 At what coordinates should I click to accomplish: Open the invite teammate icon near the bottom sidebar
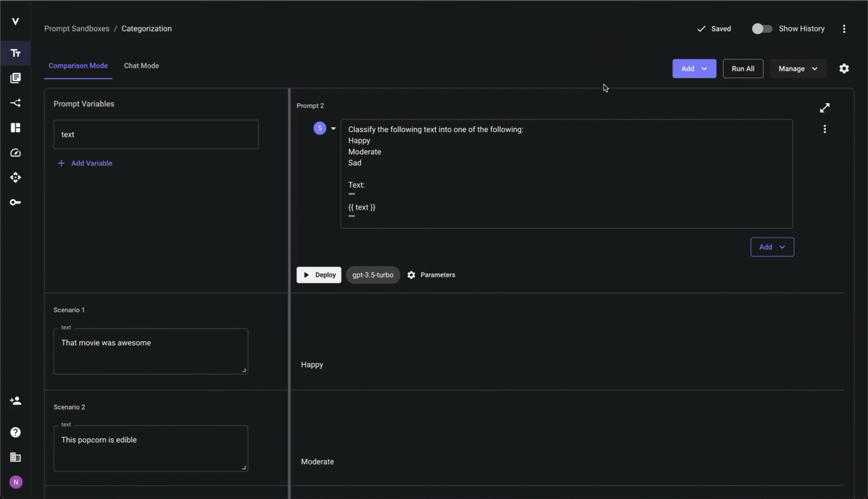tap(15, 400)
